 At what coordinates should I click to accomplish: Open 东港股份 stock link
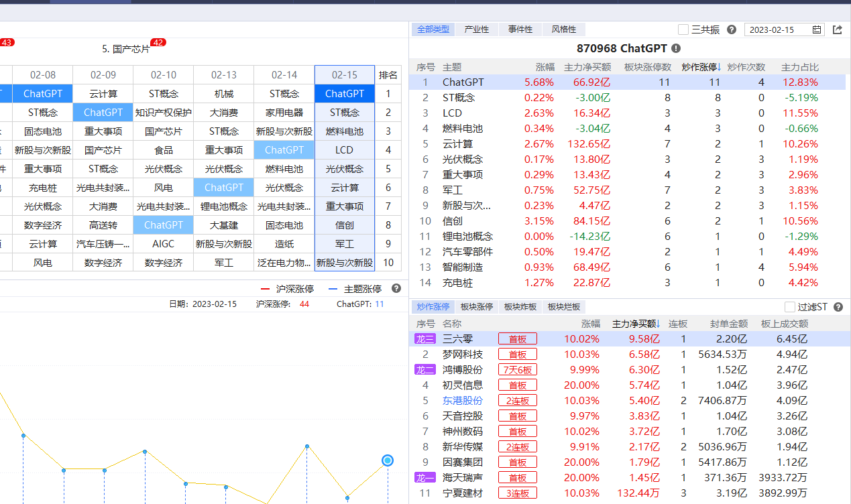[x=462, y=401]
